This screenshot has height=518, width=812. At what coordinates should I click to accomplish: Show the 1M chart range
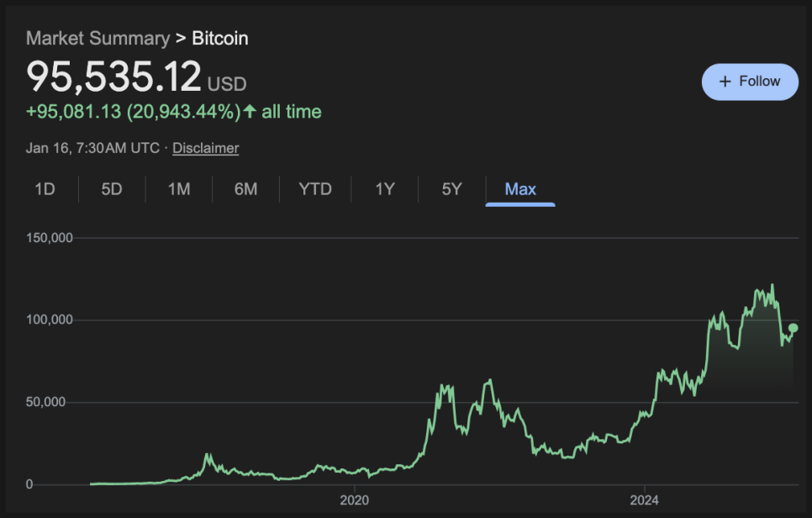tap(179, 189)
